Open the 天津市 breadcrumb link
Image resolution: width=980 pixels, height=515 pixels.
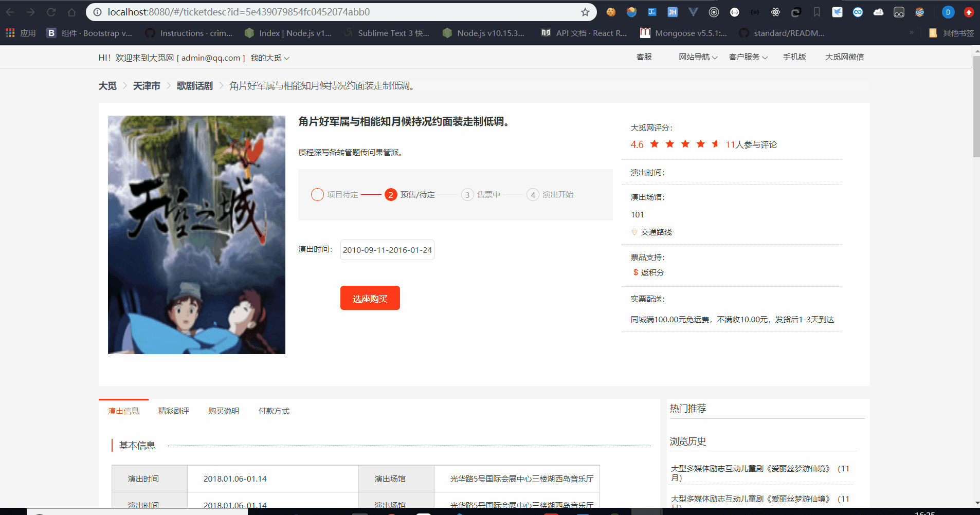(147, 86)
